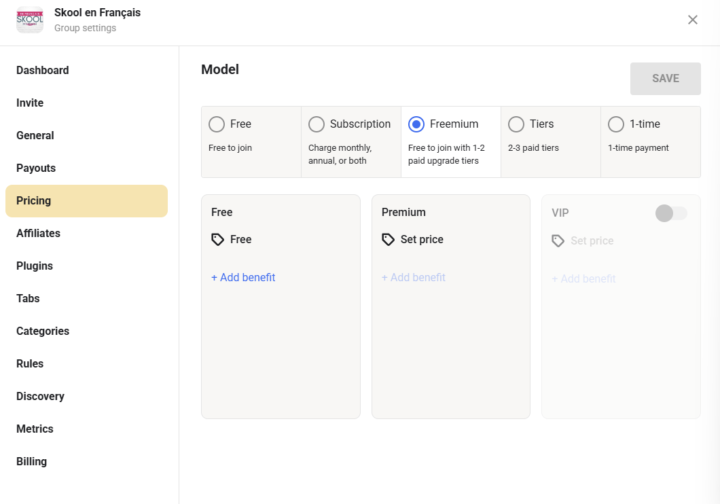Select the Free pricing model radio button

217,124
